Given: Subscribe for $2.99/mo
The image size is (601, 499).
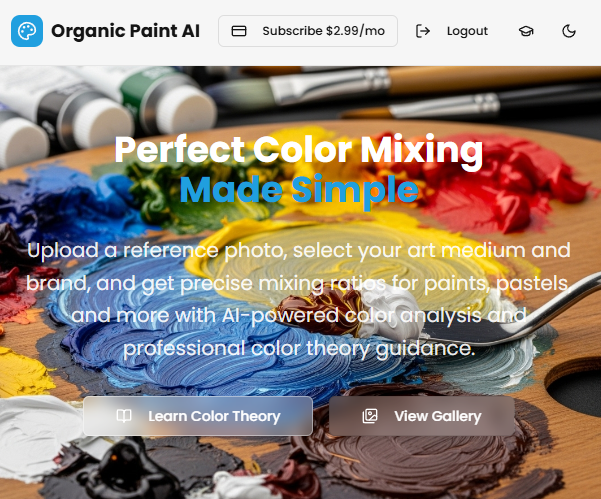Looking at the screenshot, I should pyautogui.click(x=308, y=31).
